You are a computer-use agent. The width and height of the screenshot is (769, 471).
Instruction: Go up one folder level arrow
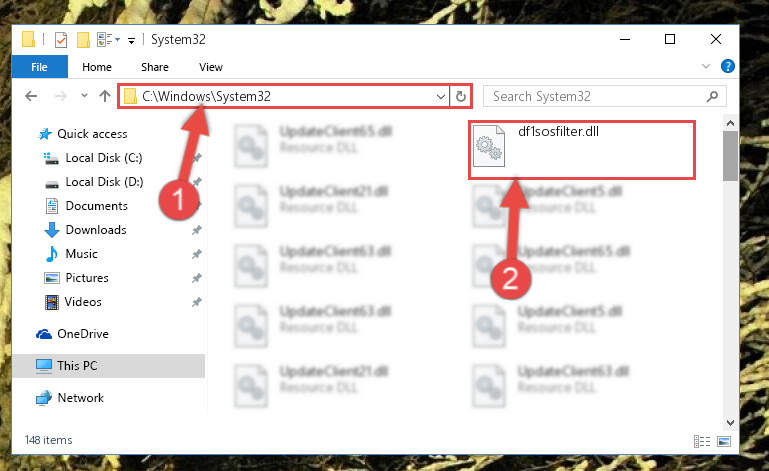[104, 96]
